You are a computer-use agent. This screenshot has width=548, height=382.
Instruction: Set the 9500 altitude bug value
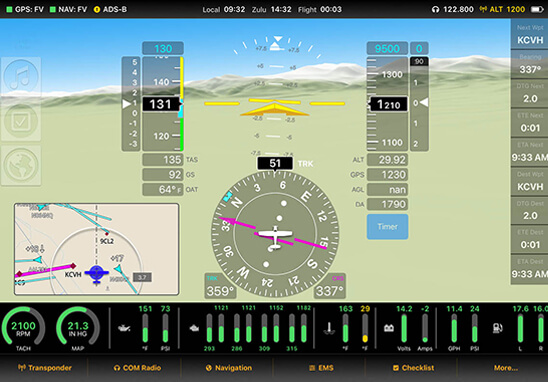387,48
